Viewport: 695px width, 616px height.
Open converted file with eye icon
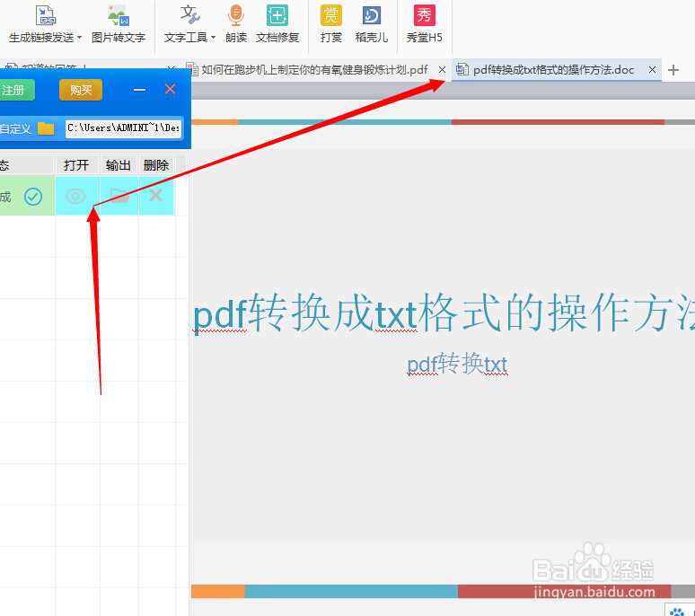coord(75,196)
